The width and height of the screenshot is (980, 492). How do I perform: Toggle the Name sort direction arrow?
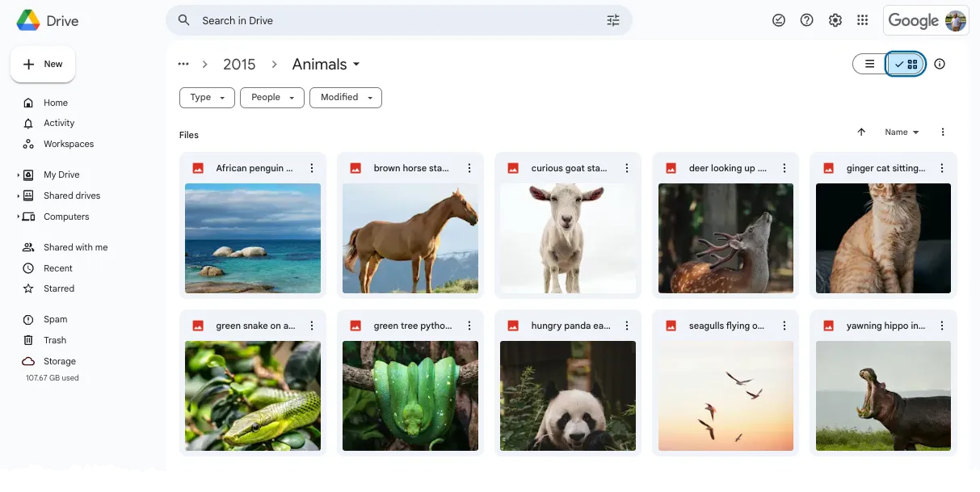click(x=861, y=132)
